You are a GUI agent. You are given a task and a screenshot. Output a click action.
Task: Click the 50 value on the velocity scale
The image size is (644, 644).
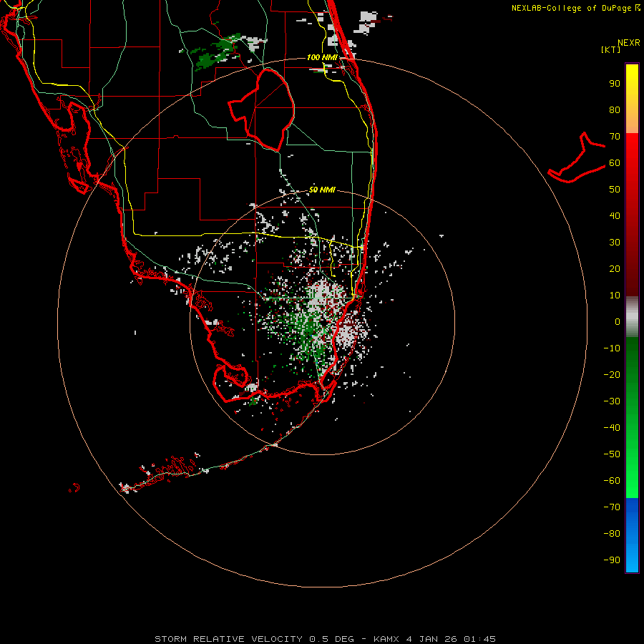click(615, 190)
